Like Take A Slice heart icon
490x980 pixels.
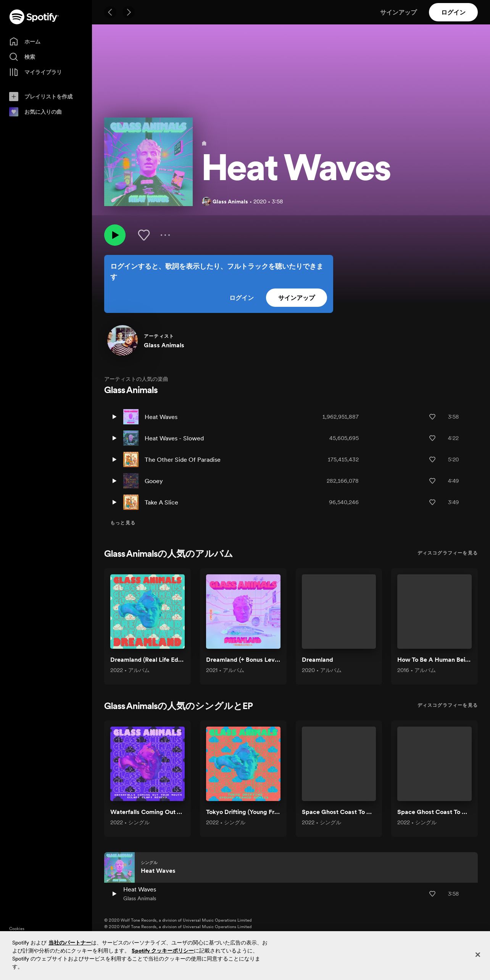pyautogui.click(x=432, y=502)
